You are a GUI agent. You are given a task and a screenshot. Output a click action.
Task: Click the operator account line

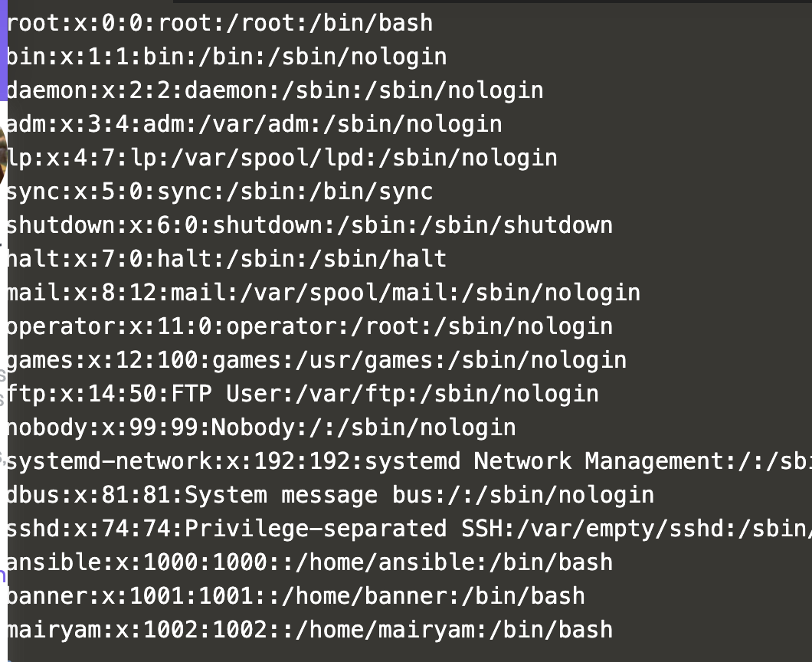(x=309, y=326)
